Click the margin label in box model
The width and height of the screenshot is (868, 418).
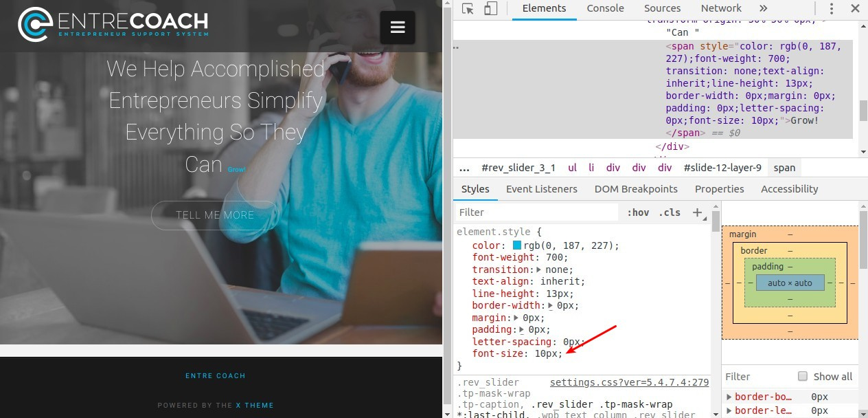pyautogui.click(x=742, y=234)
